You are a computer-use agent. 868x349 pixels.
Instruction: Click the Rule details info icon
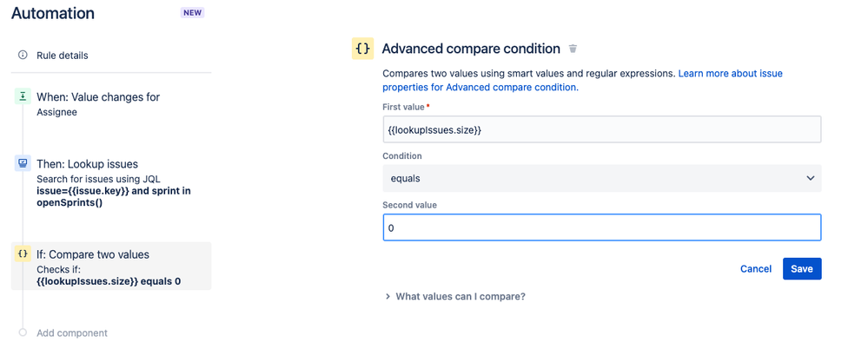(23, 55)
